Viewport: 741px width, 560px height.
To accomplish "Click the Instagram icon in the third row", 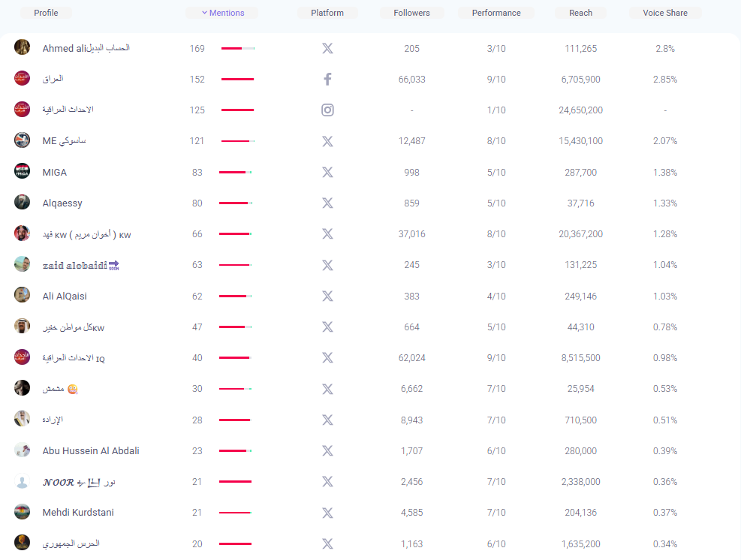I will tap(327, 110).
